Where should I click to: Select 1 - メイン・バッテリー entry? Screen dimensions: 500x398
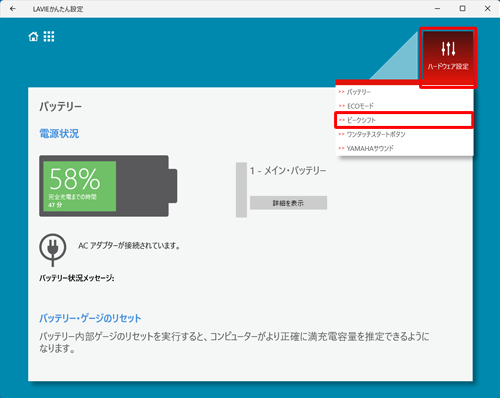coord(288,171)
